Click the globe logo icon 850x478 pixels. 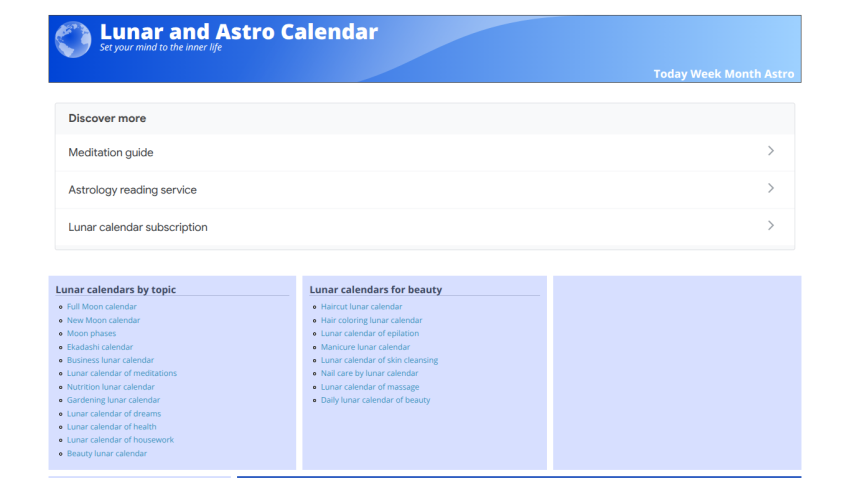(73, 40)
